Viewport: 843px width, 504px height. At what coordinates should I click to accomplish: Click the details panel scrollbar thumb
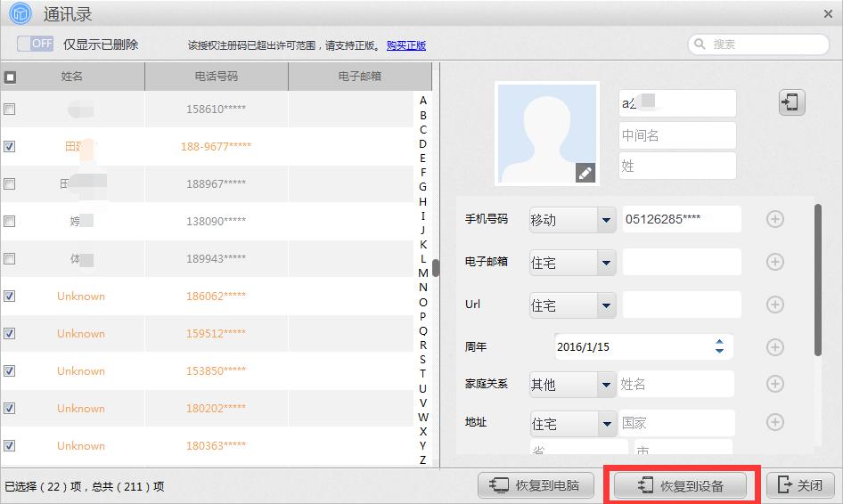point(818,280)
